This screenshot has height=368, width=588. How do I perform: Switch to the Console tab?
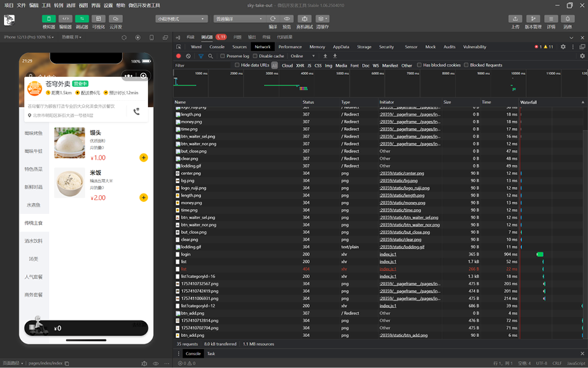point(217,47)
